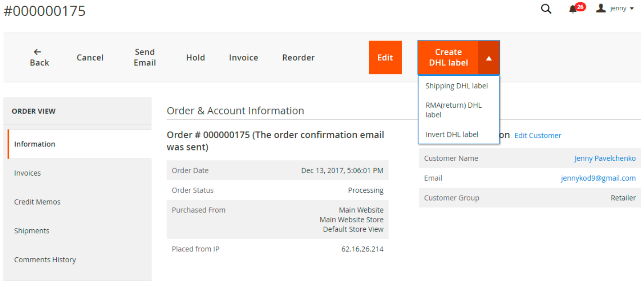Image resolution: width=644 pixels, height=287 pixels.
Task: Open the search magnifier icon
Action: tap(546, 9)
